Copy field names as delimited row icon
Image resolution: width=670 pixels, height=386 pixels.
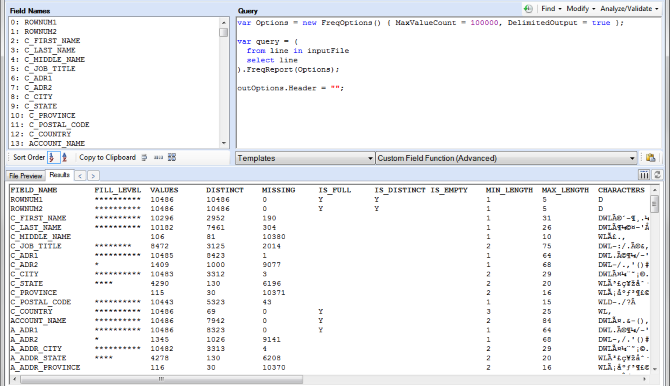point(159,157)
